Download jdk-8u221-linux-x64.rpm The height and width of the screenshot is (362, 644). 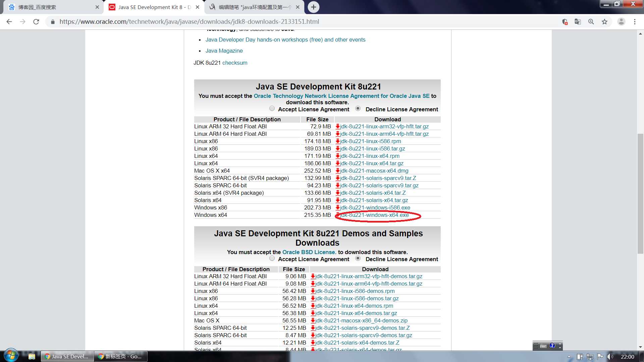370,156
